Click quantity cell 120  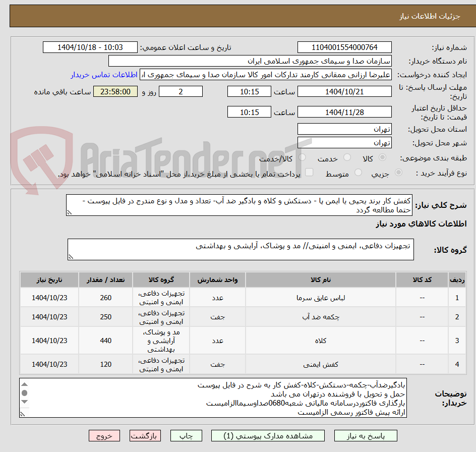106,364
